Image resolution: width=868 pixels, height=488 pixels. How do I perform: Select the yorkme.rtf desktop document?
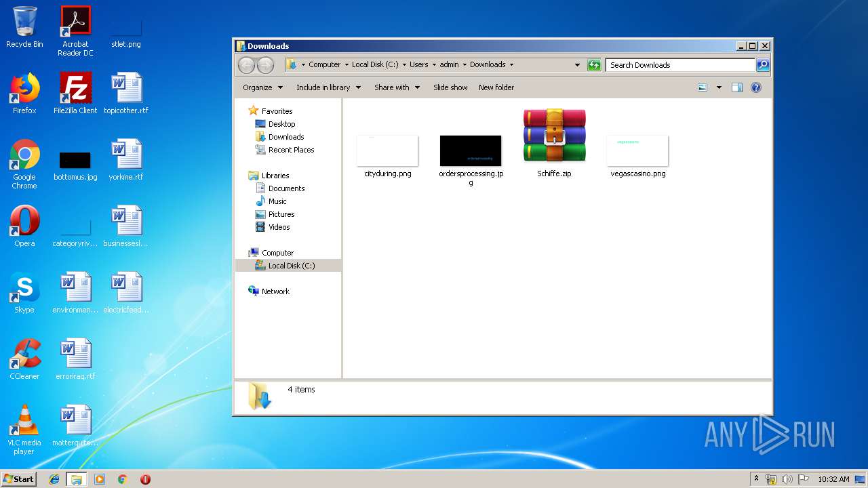click(126, 160)
